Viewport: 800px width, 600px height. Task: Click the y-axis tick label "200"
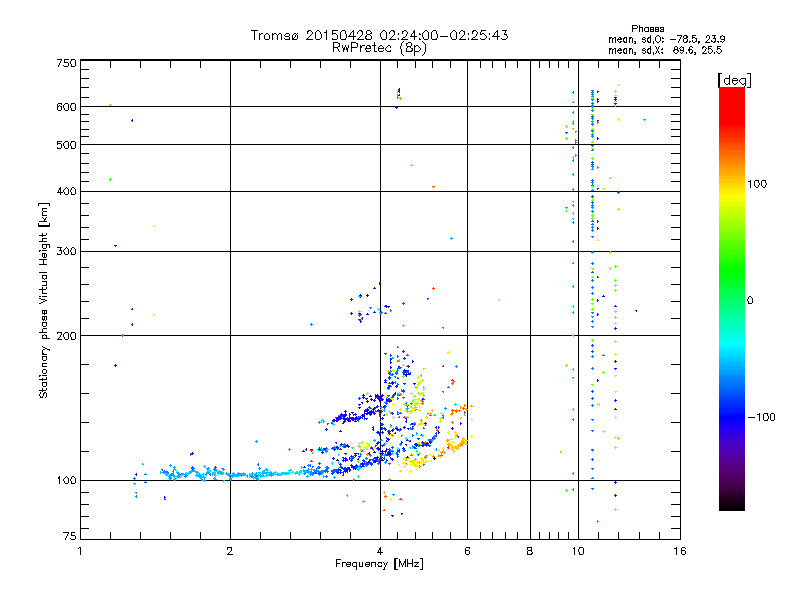[66, 336]
